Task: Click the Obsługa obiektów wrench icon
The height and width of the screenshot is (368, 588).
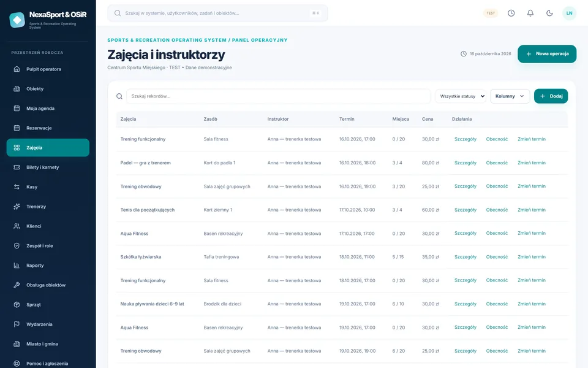Action: [17, 285]
